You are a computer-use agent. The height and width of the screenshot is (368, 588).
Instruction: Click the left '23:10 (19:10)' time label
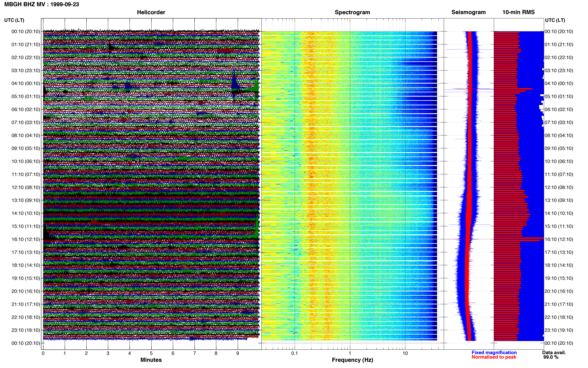(26, 330)
